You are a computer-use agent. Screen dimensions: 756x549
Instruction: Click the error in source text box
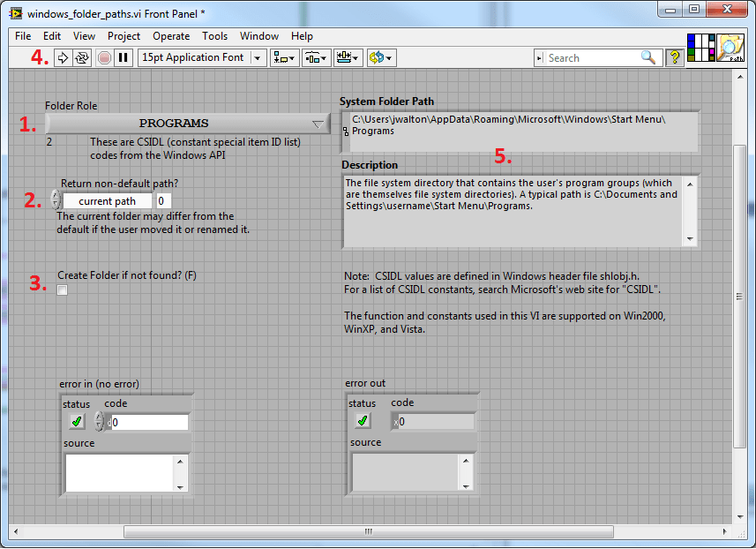119,474
